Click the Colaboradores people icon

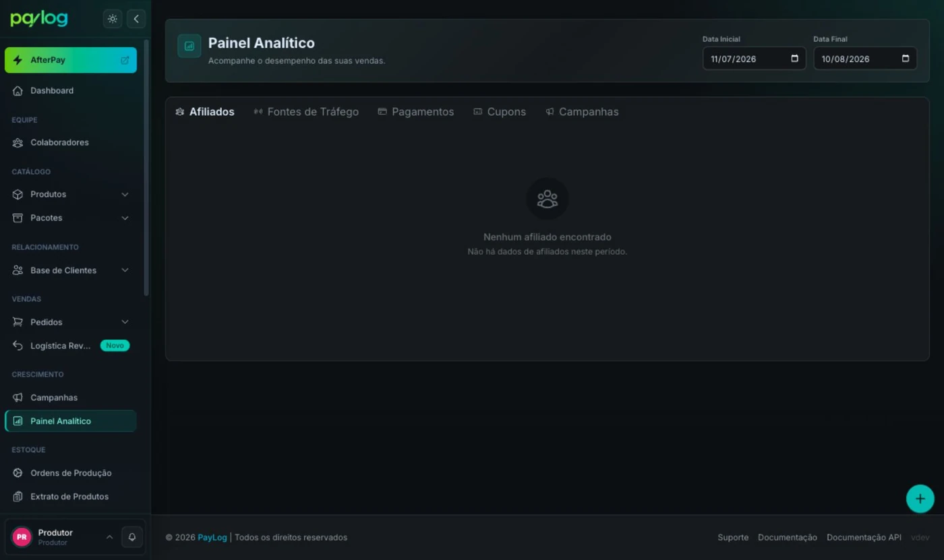click(18, 142)
